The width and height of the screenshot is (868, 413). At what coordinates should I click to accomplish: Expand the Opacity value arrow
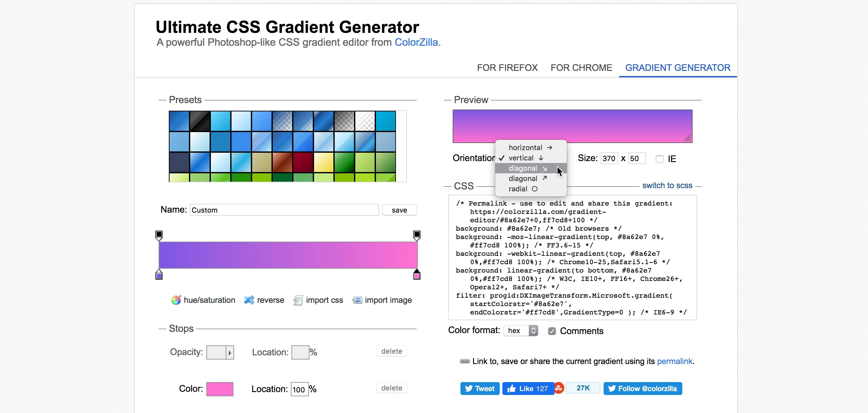tap(230, 352)
